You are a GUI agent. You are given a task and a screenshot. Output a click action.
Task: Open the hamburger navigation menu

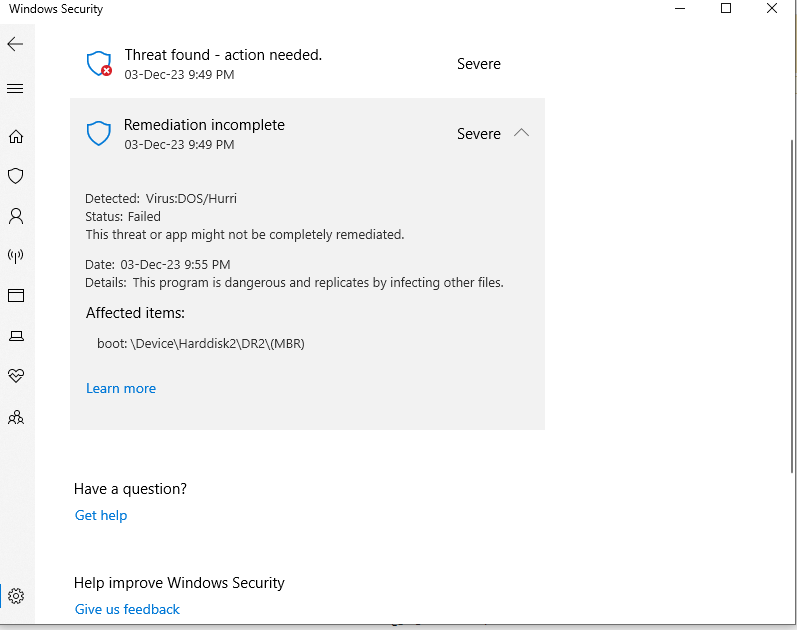[x=15, y=88]
